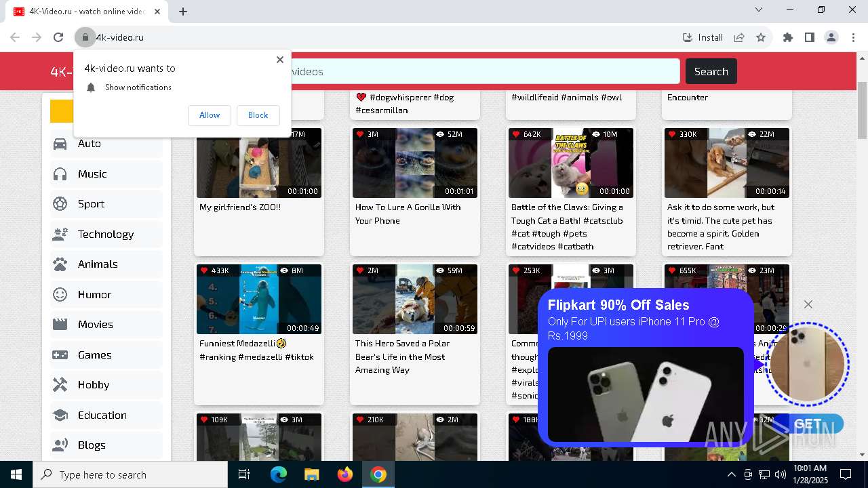The image size is (868, 488).
Task: Click the Flipkart 90% Off Sales ad heading
Action: point(618,305)
